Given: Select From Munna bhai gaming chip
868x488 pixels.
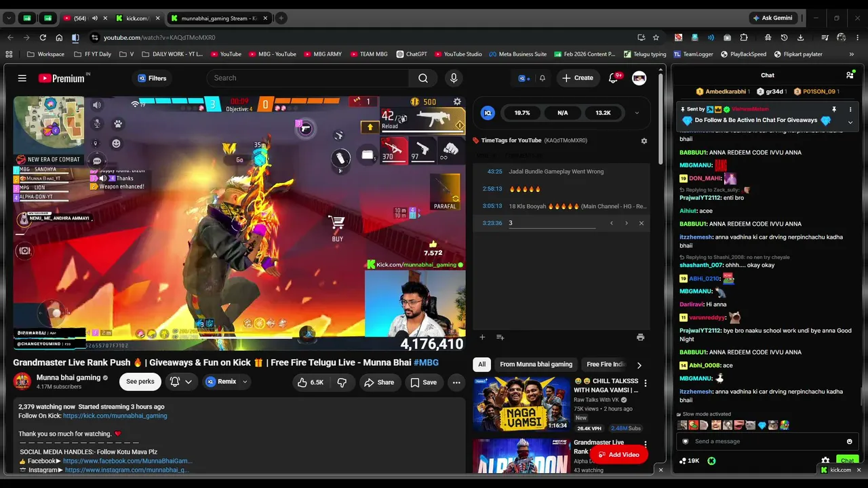Looking at the screenshot, I should click(536, 365).
